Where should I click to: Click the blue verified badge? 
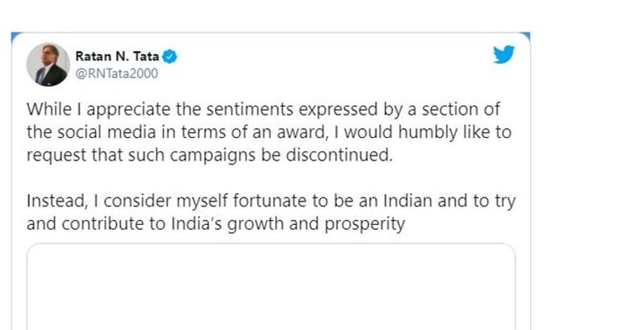(x=171, y=56)
